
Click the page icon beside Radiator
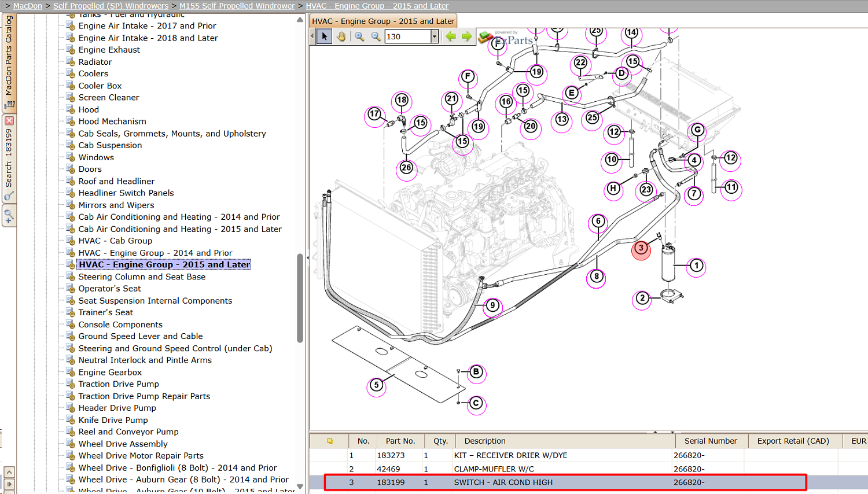coord(71,61)
